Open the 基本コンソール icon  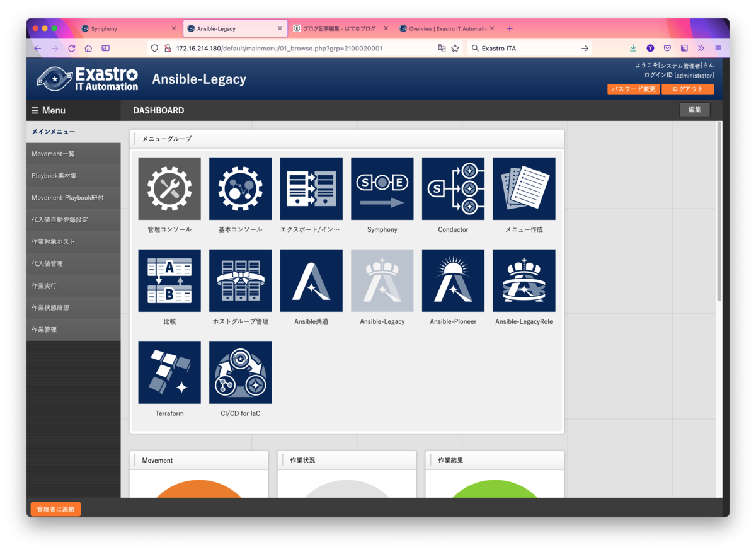(x=240, y=188)
